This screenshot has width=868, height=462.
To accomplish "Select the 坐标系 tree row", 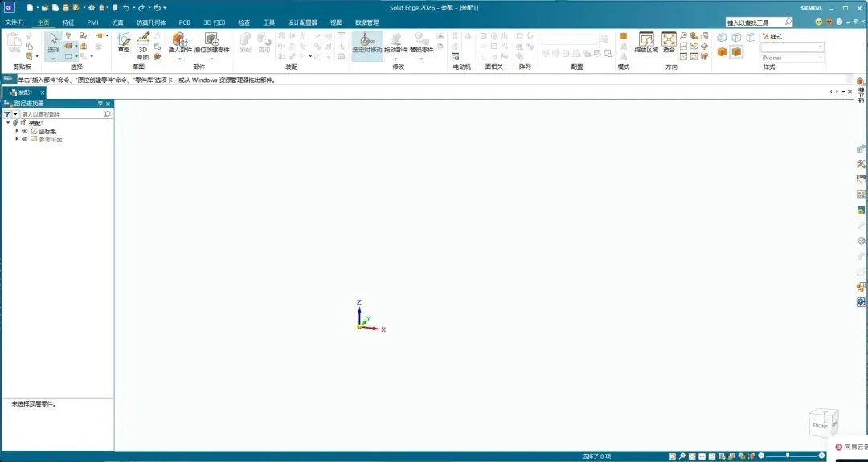I will tap(47, 131).
